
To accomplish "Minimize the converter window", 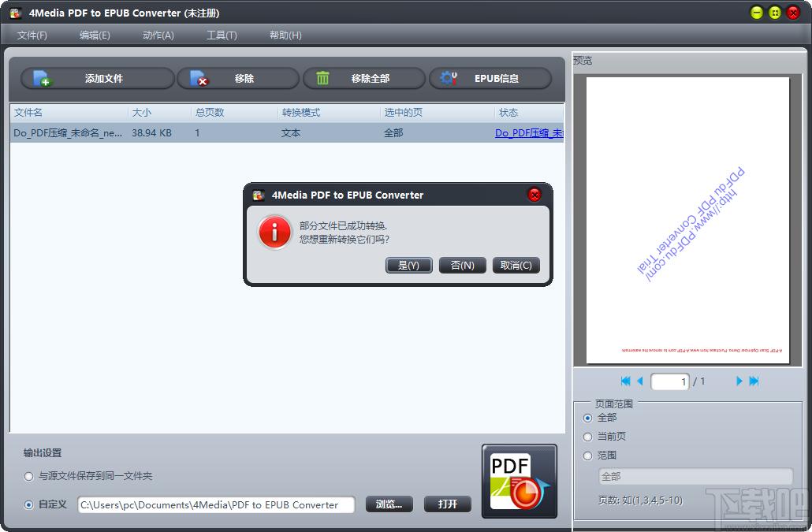I will [757, 13].
